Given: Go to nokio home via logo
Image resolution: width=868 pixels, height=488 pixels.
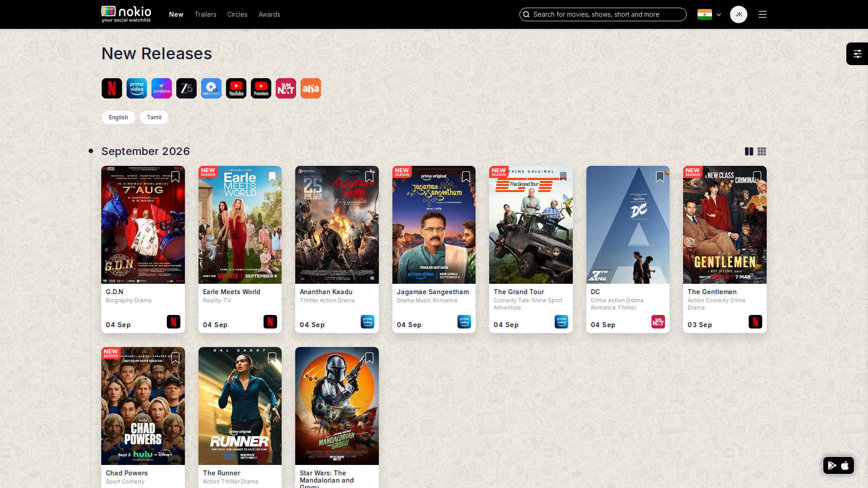Looking at the screenshot, I should 126,14.
